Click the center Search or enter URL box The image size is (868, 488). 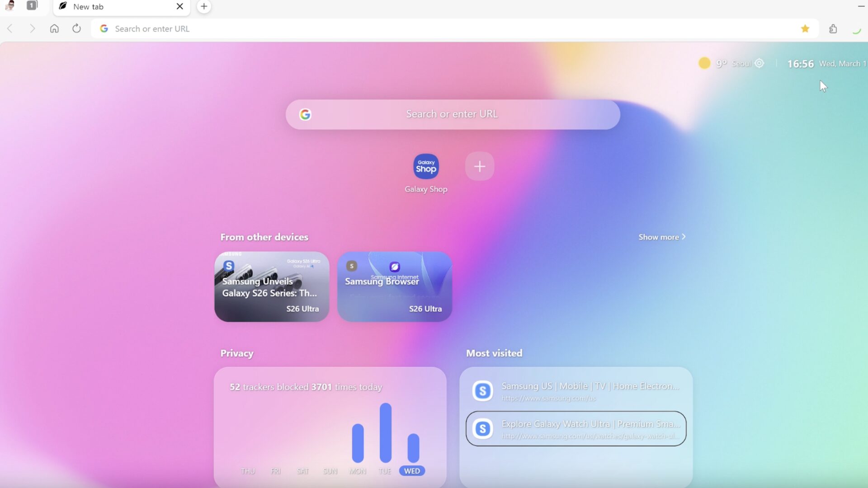coord(452,114)
